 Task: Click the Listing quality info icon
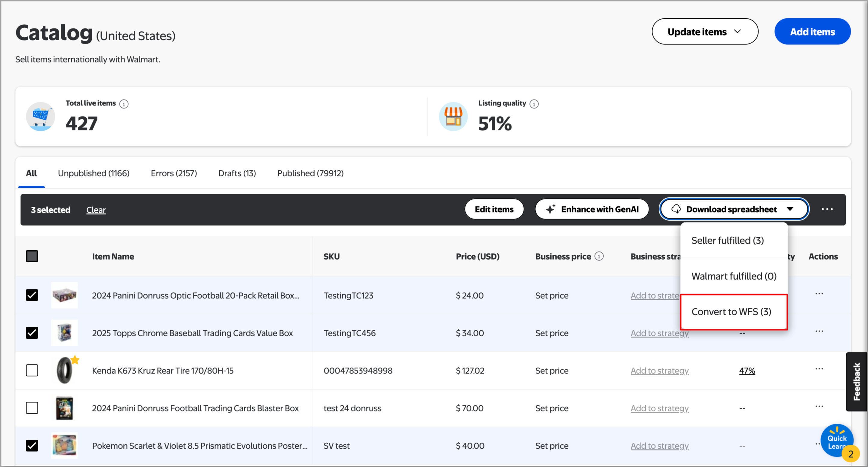[534, 104]
